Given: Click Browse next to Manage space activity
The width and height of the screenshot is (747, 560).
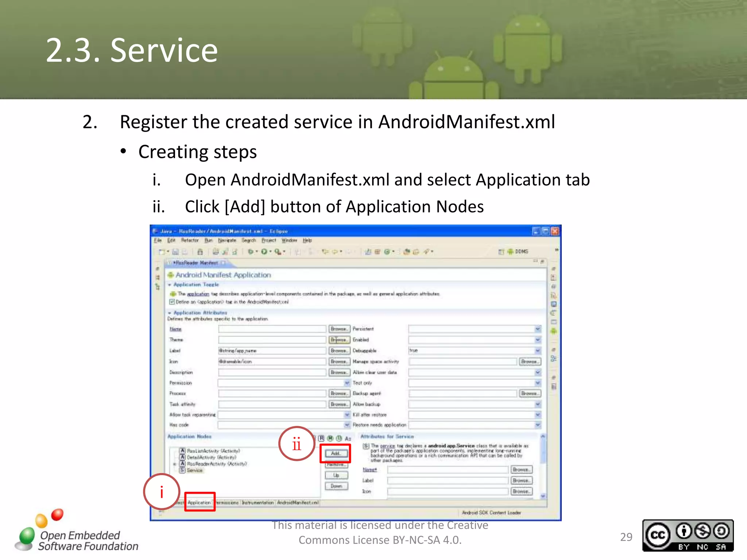Looking at the screenshot, I should (x=530, y=361).
